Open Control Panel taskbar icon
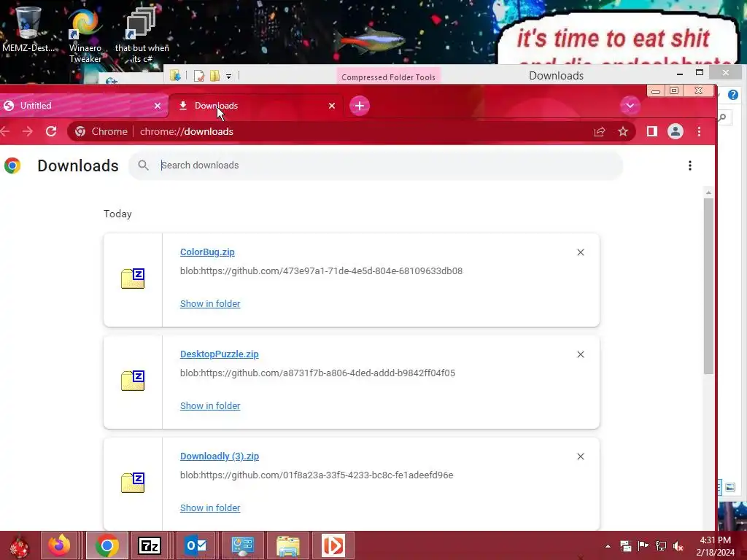The height and width of the screenshot is (560, 747). (242, 545)
